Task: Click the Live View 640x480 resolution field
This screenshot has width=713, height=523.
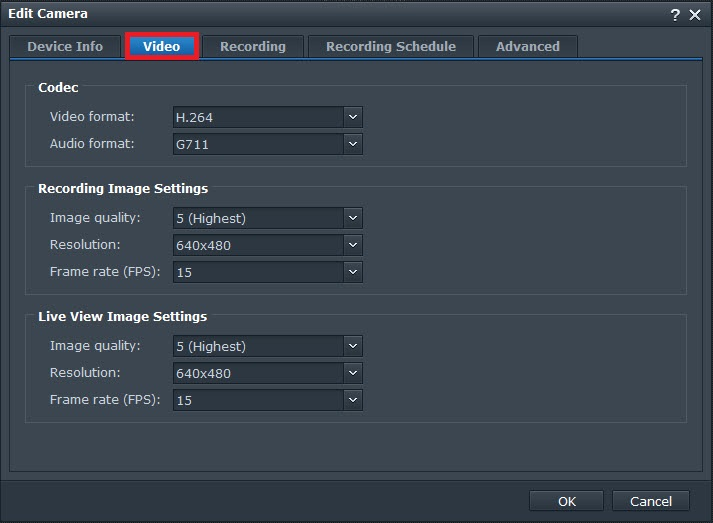Action: tap(257, 373)
